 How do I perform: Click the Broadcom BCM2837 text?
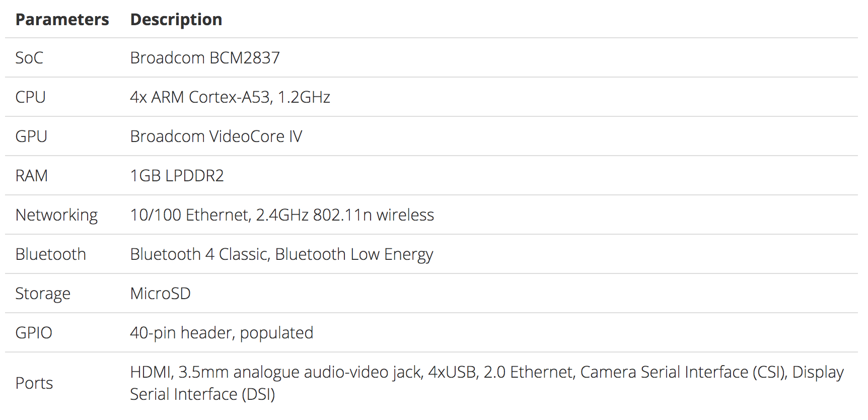pos(205,58)
